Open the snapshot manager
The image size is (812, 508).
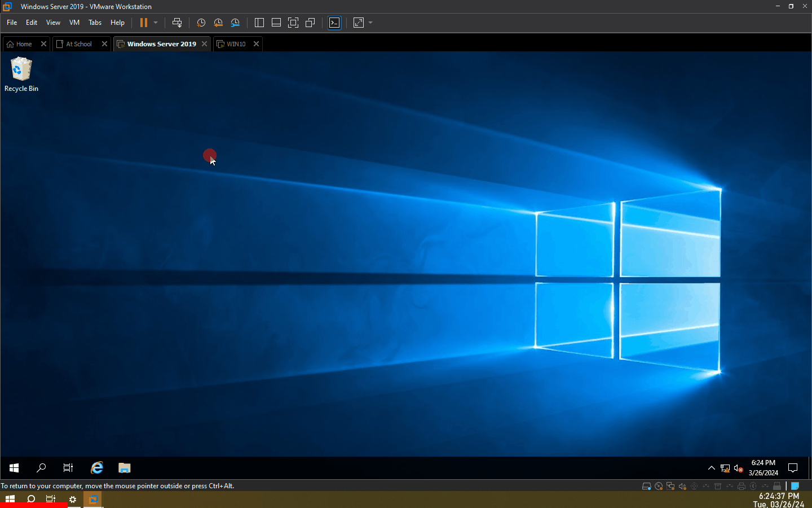click(235, 23)
